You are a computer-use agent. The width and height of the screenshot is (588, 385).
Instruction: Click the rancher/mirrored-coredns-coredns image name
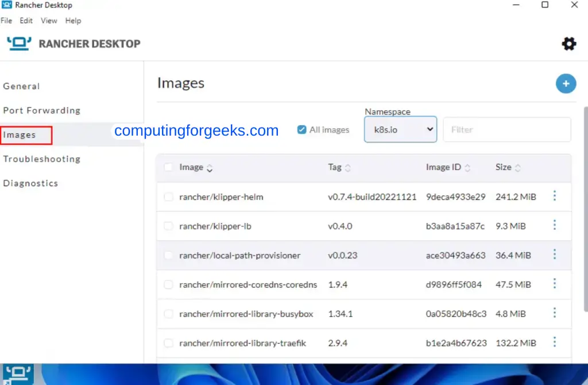[x=248, y=285]
